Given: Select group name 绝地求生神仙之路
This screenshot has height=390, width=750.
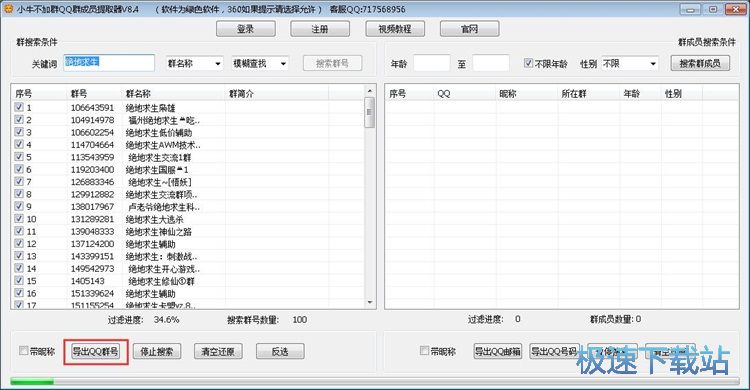Looking at the screenshot, I should pyautogui.click(x=159, y=232).
